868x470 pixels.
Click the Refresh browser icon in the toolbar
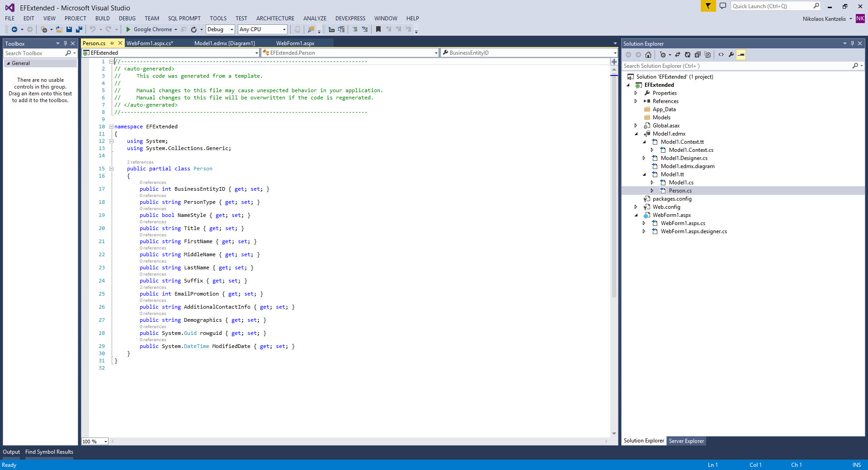tap(194, 29)
